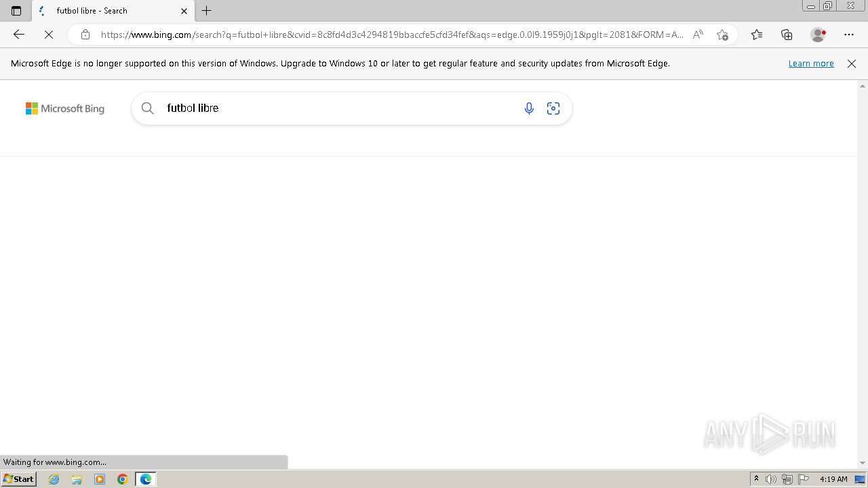Open the Favorites list

pos(757,35)
